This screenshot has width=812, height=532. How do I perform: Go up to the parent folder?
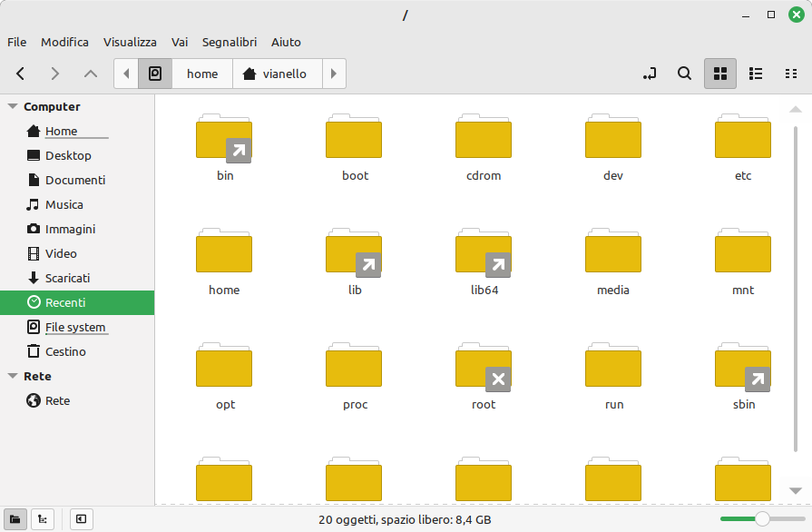pos(91,74)
